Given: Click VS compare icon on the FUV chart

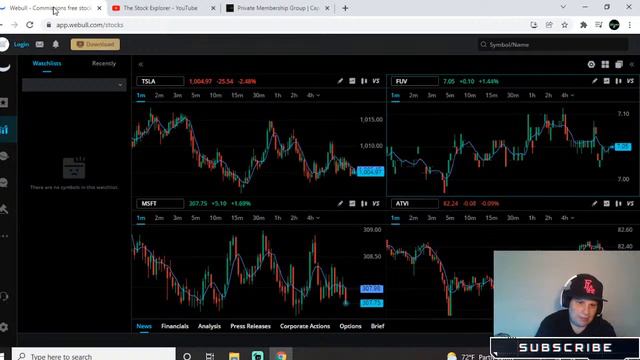Looking at the screenshot, I should (630, 81).
